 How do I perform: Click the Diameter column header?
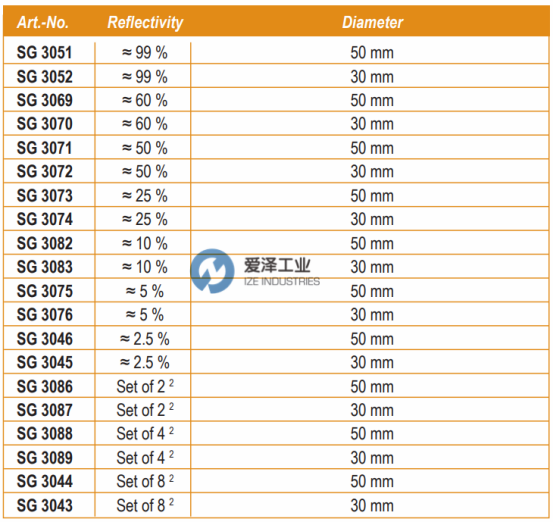pyautogui.click(x=372, y=23)
